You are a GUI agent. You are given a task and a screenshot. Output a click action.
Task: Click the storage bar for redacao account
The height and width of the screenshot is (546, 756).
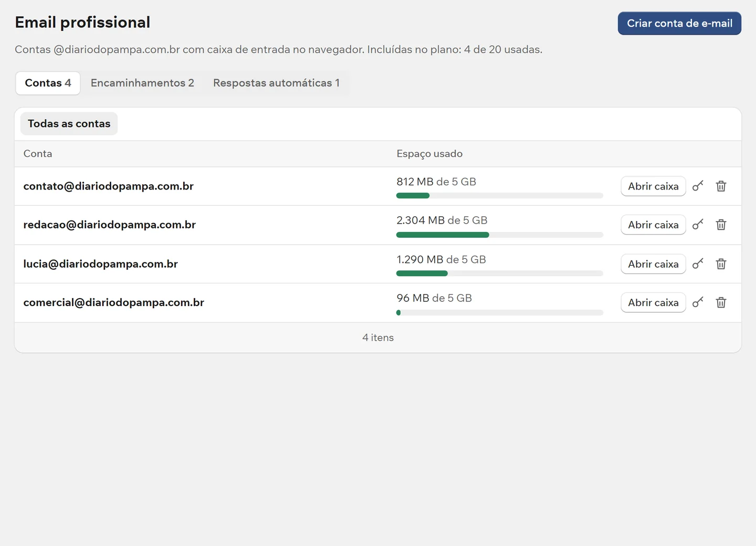pyautogui.click(x=500, y=235)
